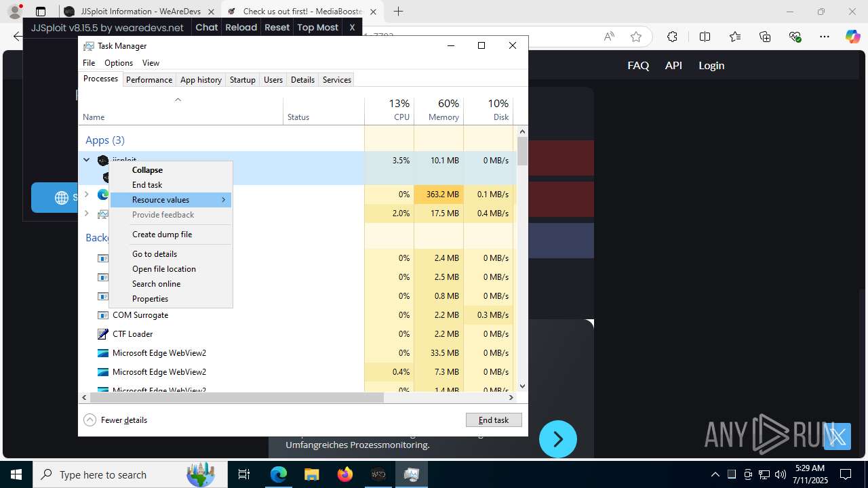Screen dimensions: 868x488
Task: Switch to MediaBooster browser tab
Action: click(x=302, y=12)
